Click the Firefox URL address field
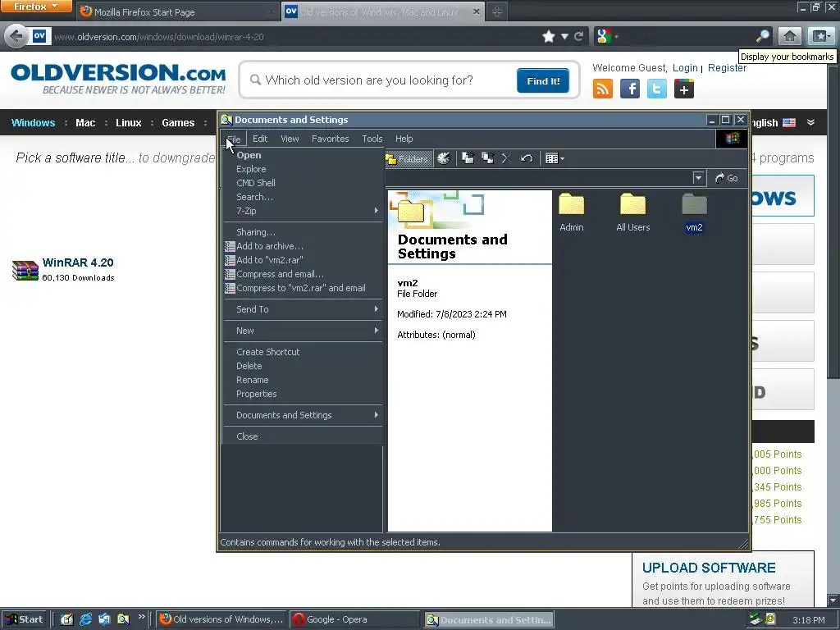The width and height of the screenshot is (840, 630). [294, 36]
